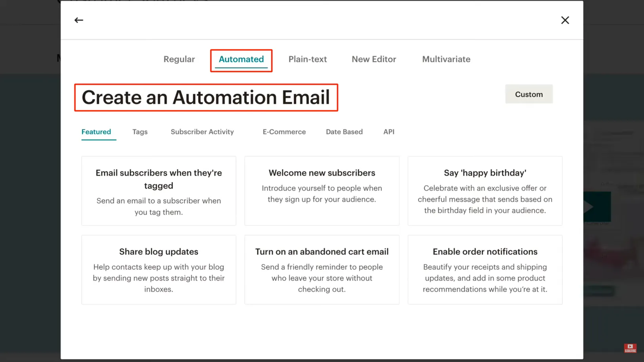Close the campaign creation dialog
This screenshot has width=644, height=362.
click(x=565, y=20)
